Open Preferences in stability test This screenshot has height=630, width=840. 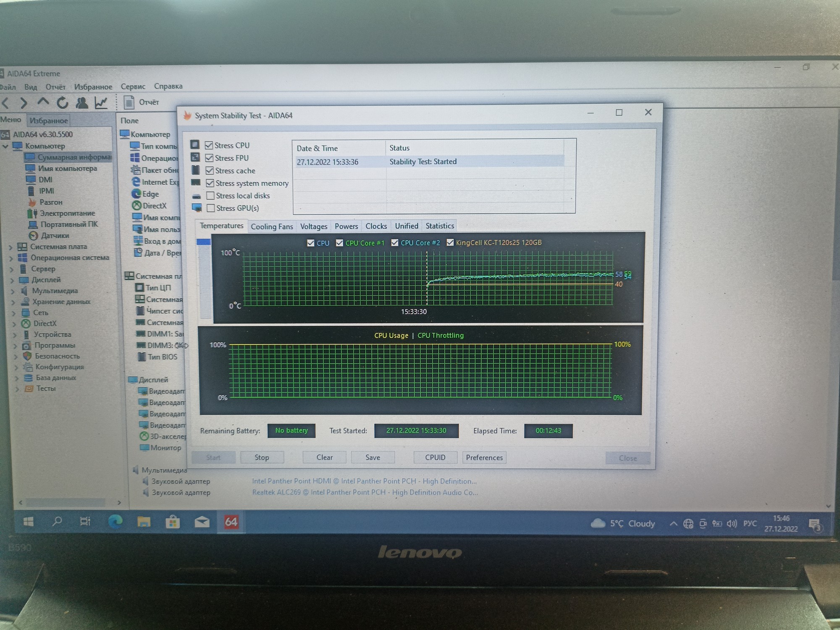point(484,457)
